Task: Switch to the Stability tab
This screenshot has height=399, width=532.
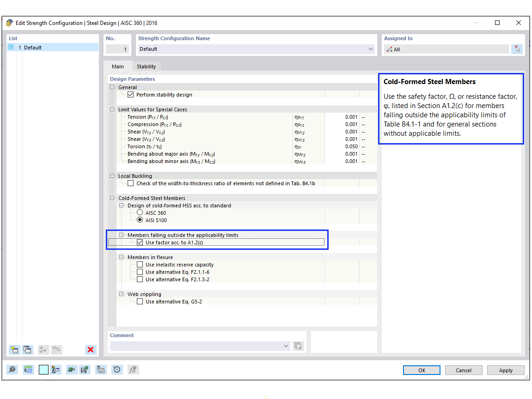Action: (147, 66)
